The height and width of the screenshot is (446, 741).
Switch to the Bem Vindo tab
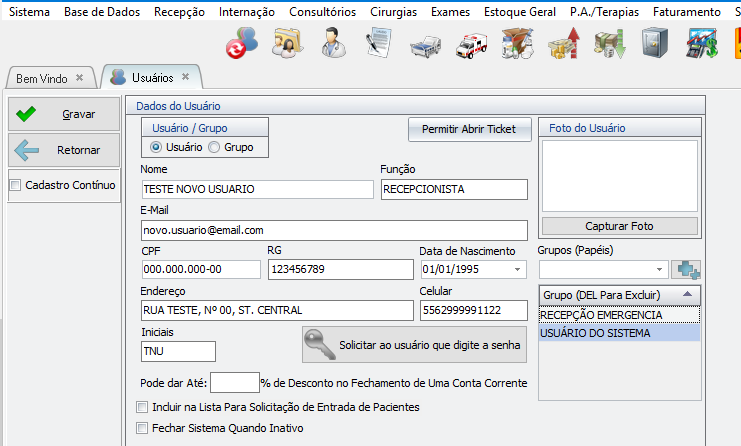coord(40,78)
